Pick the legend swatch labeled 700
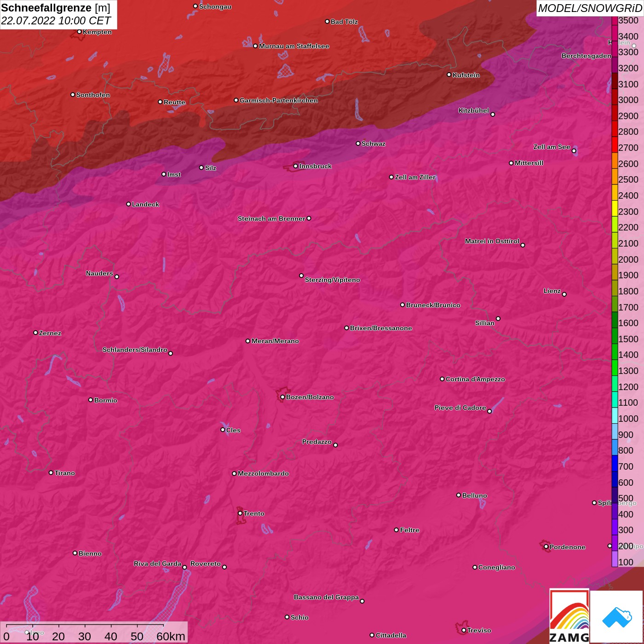The height and width of the screenshot is (644, 644). 615,463
